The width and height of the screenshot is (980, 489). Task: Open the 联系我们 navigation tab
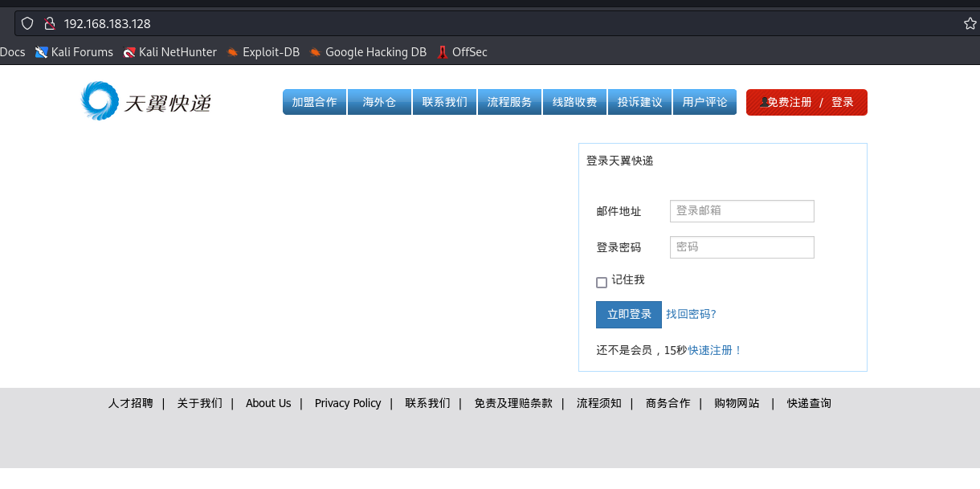(x=444, y=102)
